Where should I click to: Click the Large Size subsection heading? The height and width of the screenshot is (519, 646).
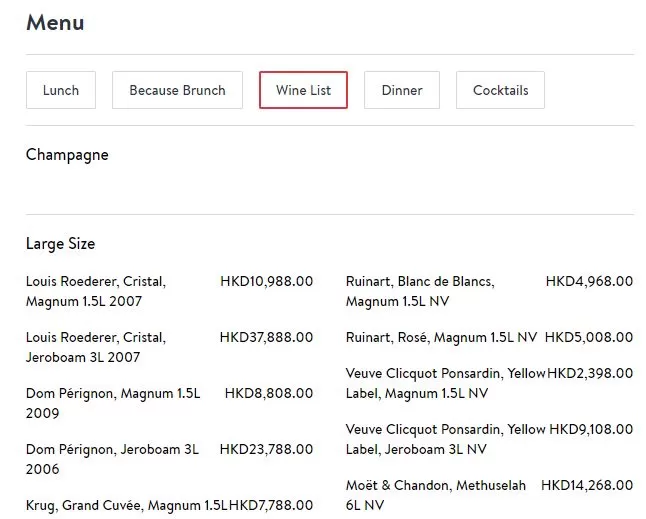61,244
